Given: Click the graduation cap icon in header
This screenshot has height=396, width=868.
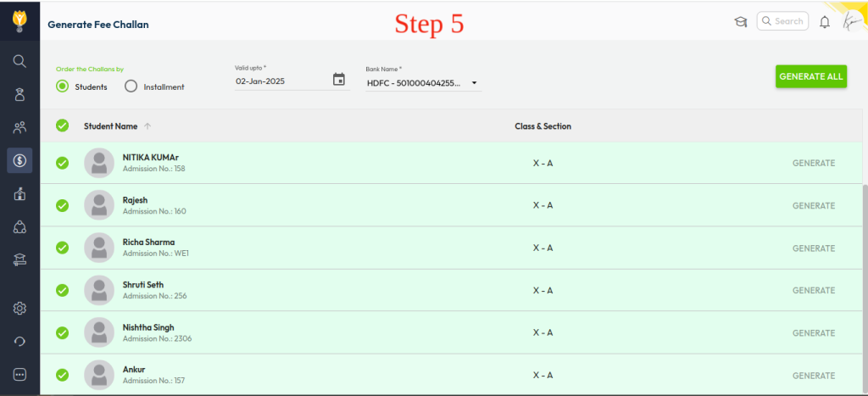Looking at the screenshot, I should (740, 22).
